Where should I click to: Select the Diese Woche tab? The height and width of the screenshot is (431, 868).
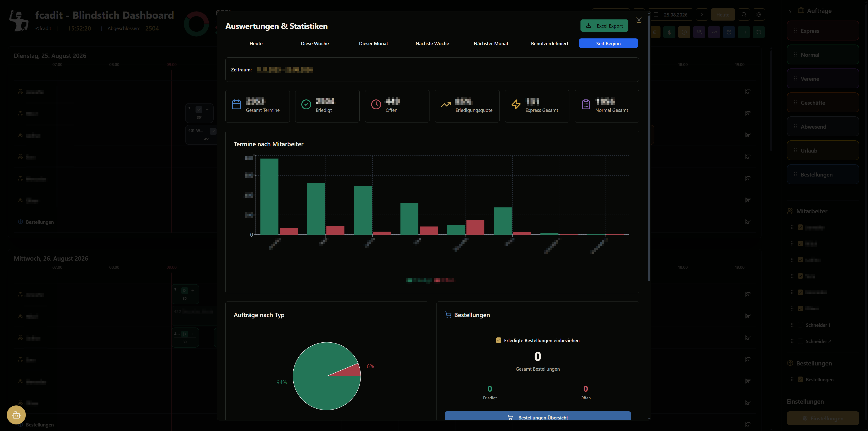pos(314,43)
